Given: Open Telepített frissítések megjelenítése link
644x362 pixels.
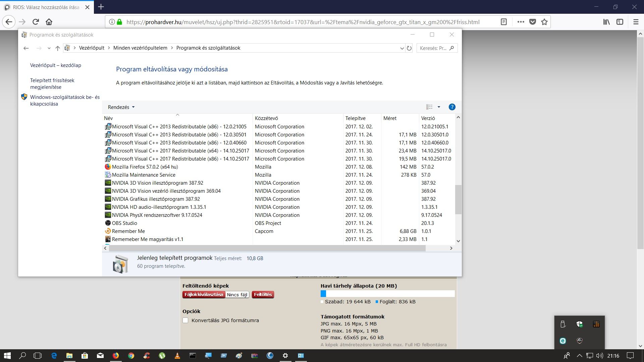Looking at the screenshot, I should [52, 84].
